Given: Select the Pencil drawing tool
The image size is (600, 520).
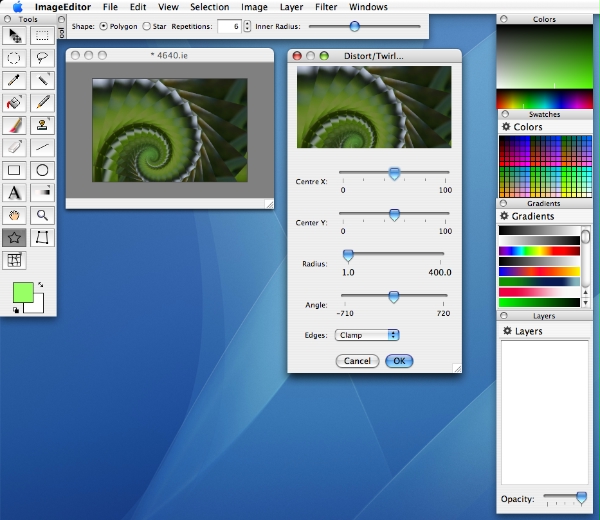Looking at the screenshot, I should [x=43, y=102].
